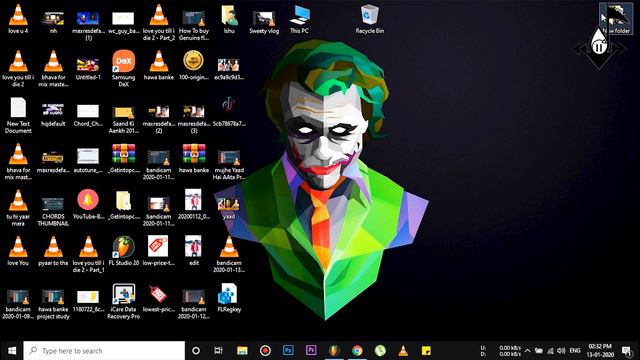Image resolution: width=640 pixels, height=360 pixels.
Task: Select the iCare Data Recovery Pro shortcut
Action: tap(124, 294)
